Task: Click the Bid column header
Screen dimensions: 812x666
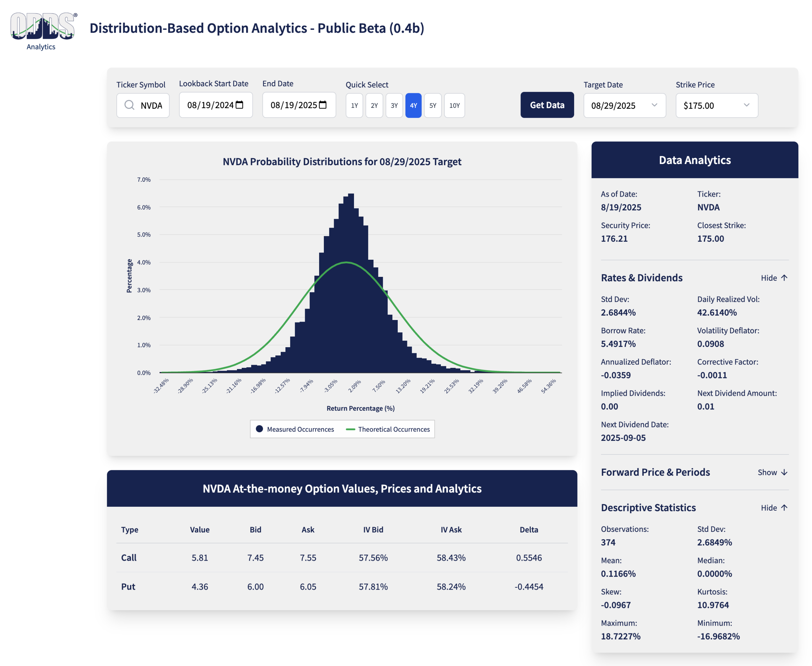Action: point(255,529)
